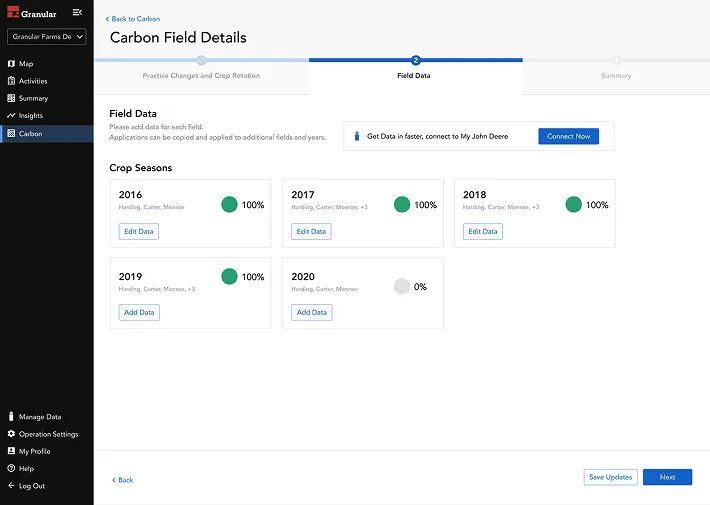Click the Crop Seasons heading
Screen dimensions: 710x505
141,168
